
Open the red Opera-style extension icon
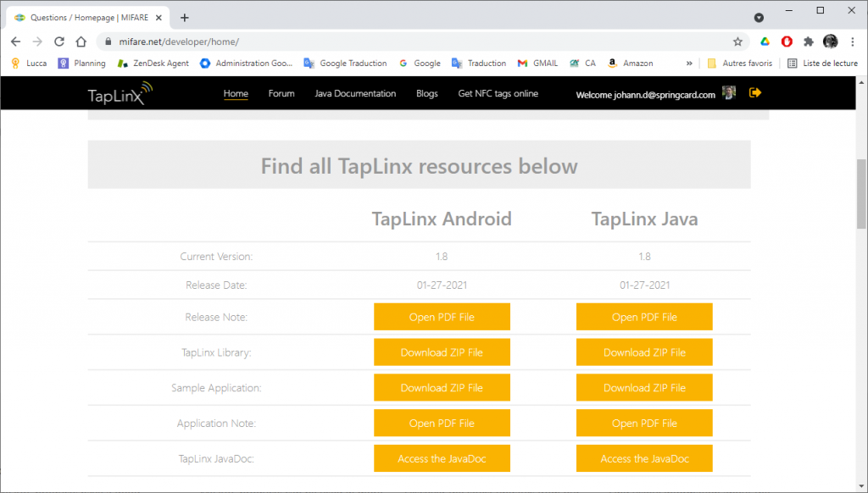point(787,42)
